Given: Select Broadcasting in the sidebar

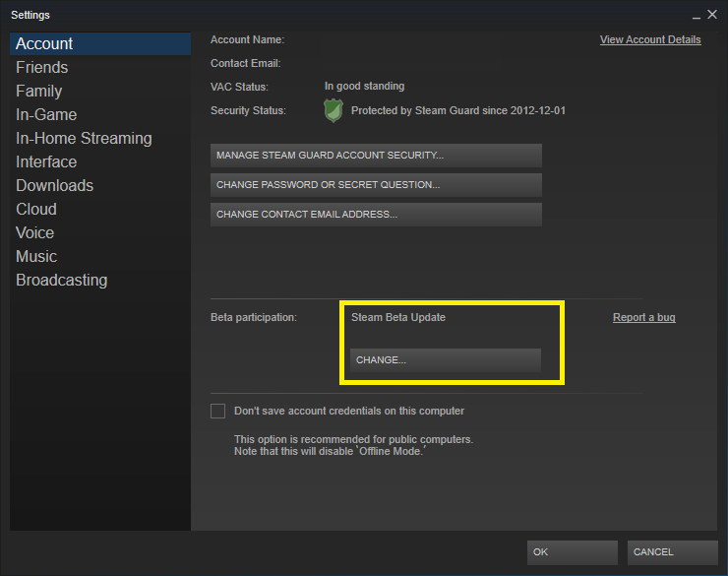Looking at the screenshot, I should [x=62, y=280].
